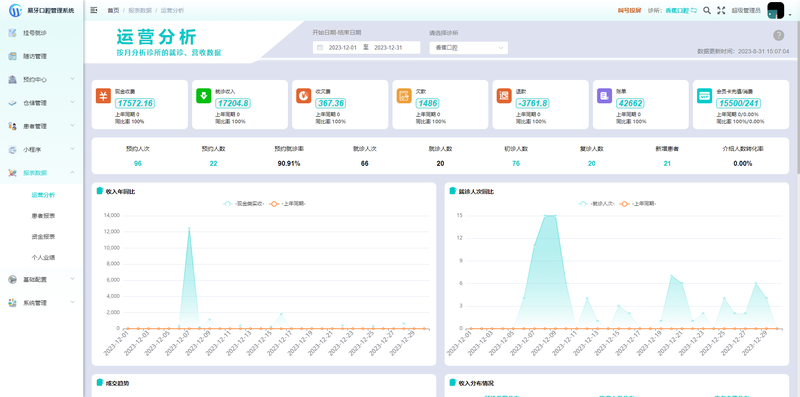Click the 报表数据 breadcrumb
Image resolution: width=800 pixels, height=397 pixels.
click(x=140, y=10)
